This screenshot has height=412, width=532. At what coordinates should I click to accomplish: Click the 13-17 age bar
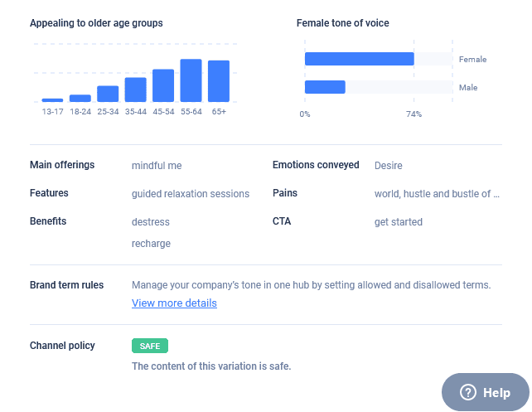52,99
